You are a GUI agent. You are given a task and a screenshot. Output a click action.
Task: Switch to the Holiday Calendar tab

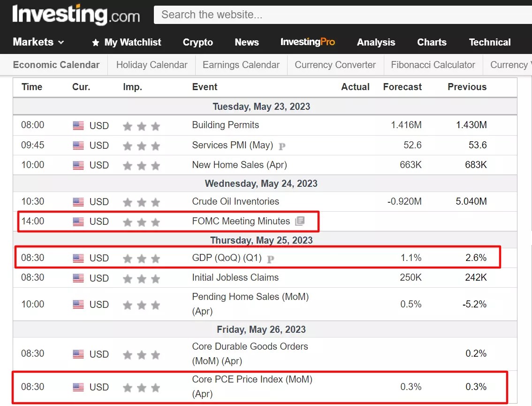click(152, 65)
